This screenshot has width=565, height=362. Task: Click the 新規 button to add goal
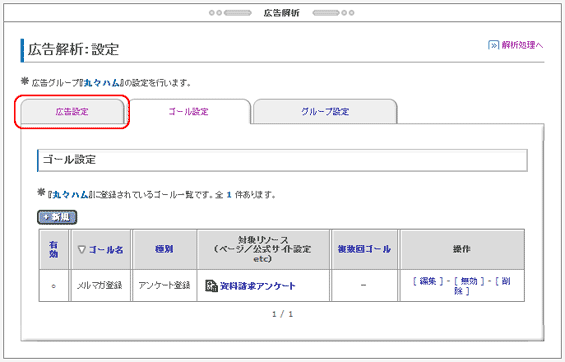[x=57, y=217]
